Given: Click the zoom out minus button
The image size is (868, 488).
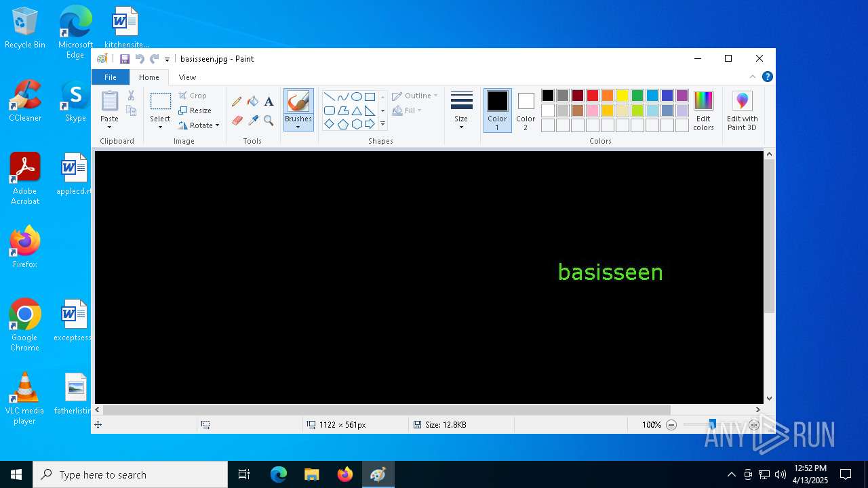Looking at the screenshot, I should coord(671,425).
